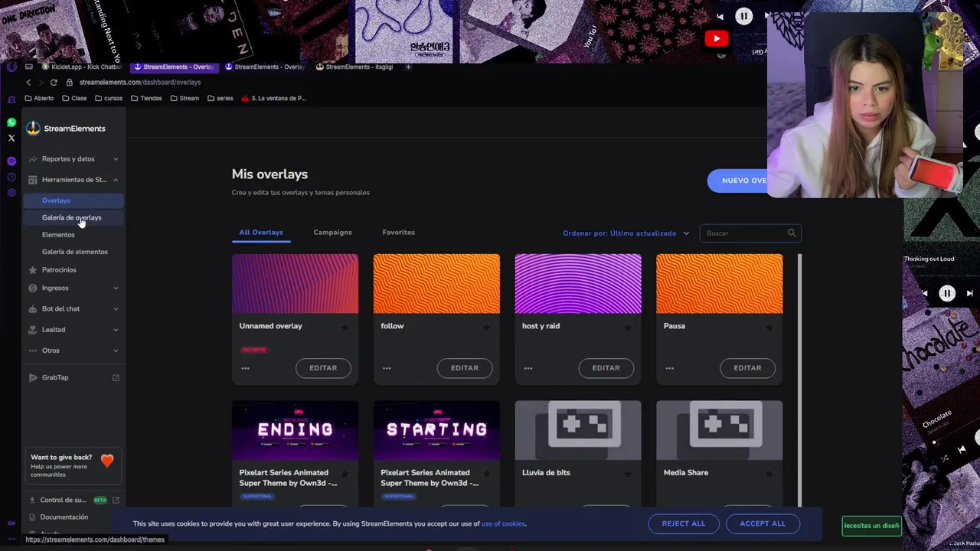Open GrabTap in the sidebar
Screen dimensions: 980x551
55,377
